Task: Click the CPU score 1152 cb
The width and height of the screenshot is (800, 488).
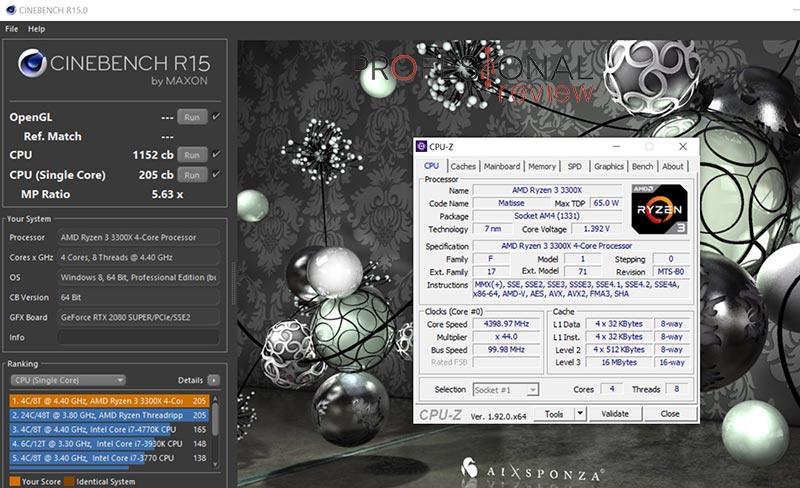Action: tap(153, 155)
